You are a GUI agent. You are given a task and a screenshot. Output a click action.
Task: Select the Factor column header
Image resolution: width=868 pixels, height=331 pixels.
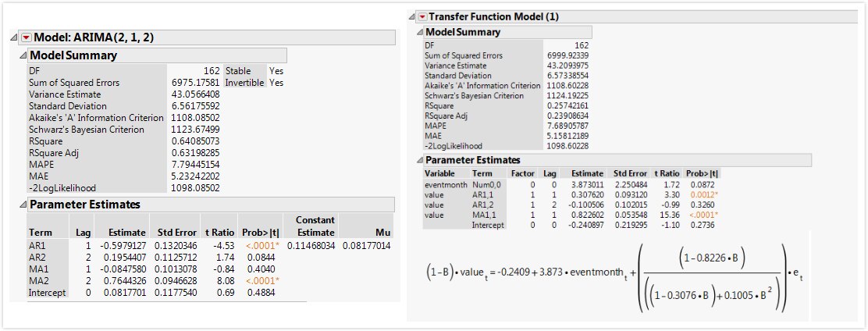[x=523, y=173]
